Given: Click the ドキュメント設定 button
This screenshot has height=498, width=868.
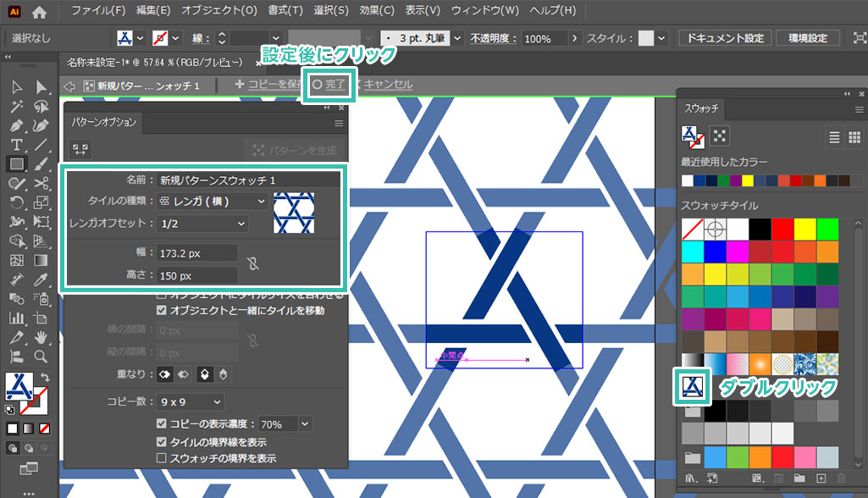Looking at the screenshot, I should (725, 38).
